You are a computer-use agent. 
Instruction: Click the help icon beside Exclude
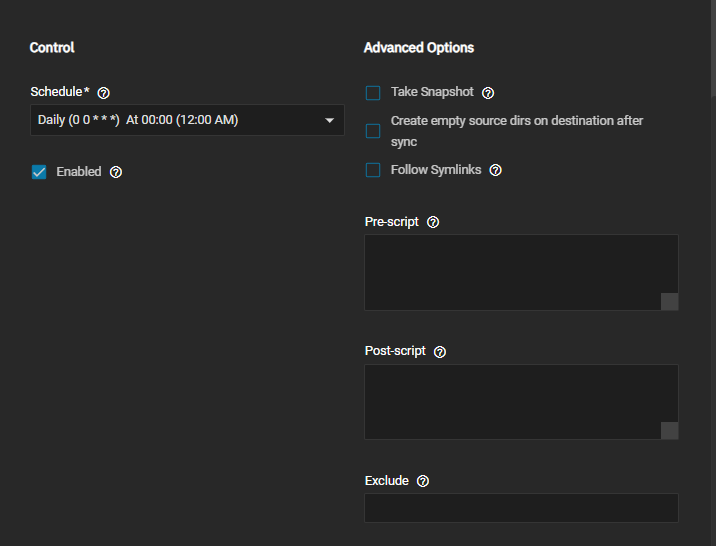pos(423,481)
